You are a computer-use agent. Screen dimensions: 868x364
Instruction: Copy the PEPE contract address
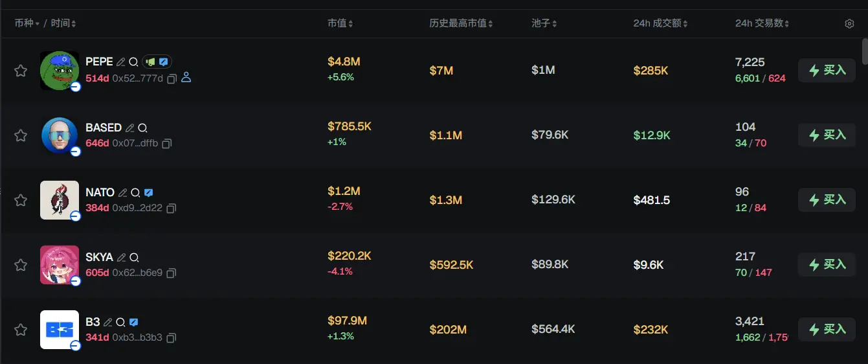click(172, 78)
